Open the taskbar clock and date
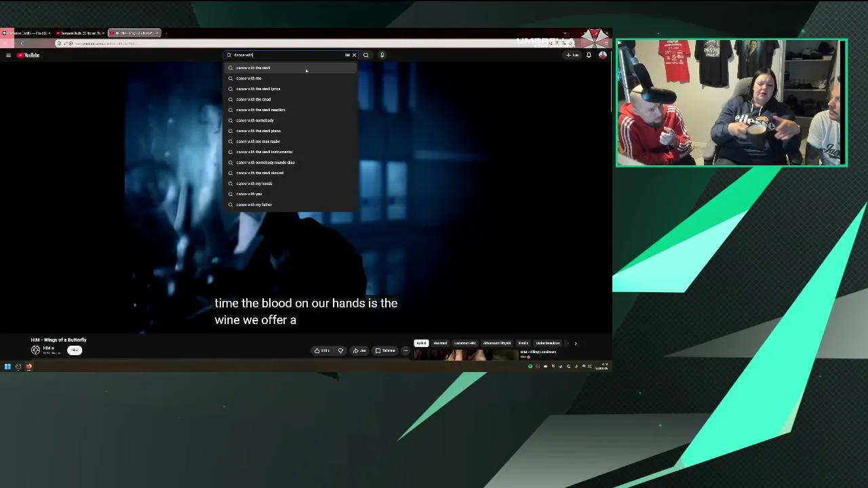Viewport: 868px width, 488px height. point(601,367)
